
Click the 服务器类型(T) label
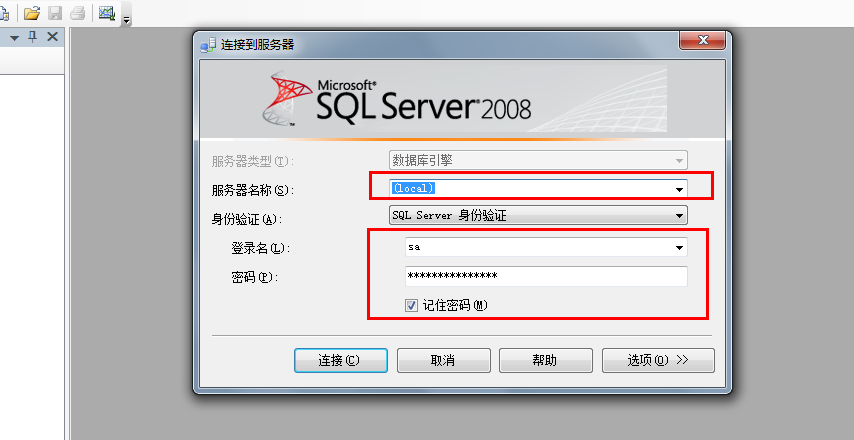click(252, 161)
